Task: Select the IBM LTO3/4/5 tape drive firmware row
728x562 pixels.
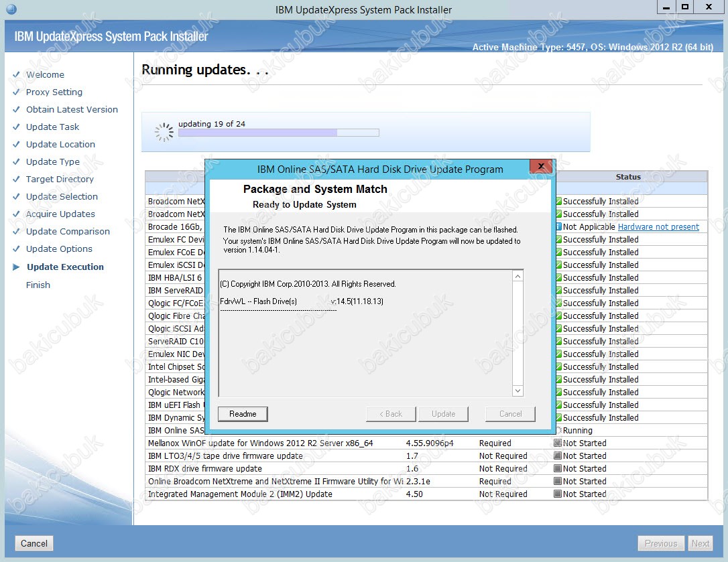Action: [x=426, y=455]
